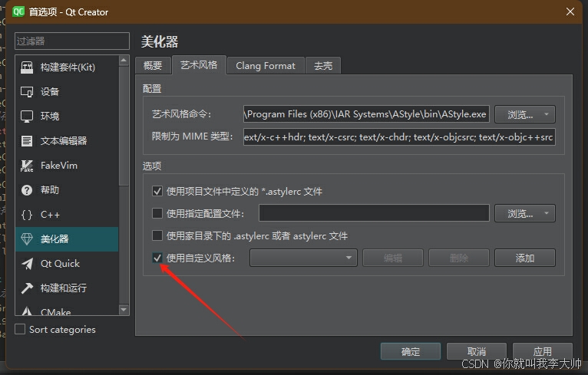
Task: Click the empty 指定配置文件 path field
Action: tap(374, 213)
